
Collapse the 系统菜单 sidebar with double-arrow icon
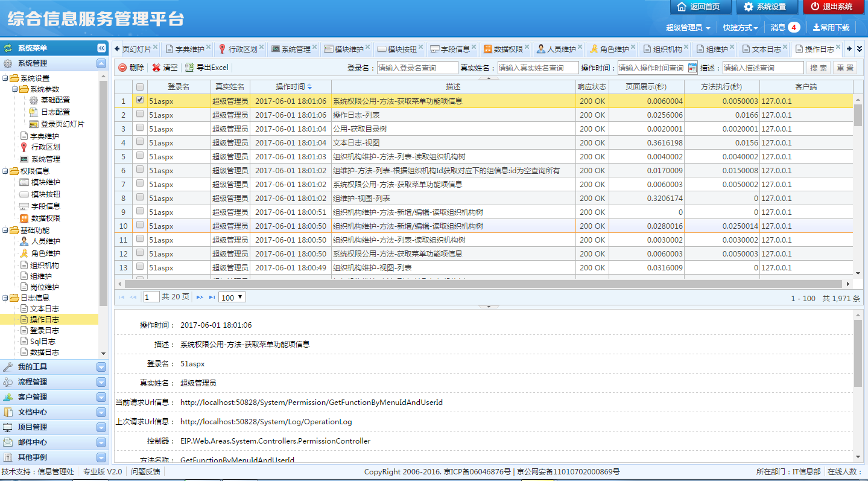point(102,48)
